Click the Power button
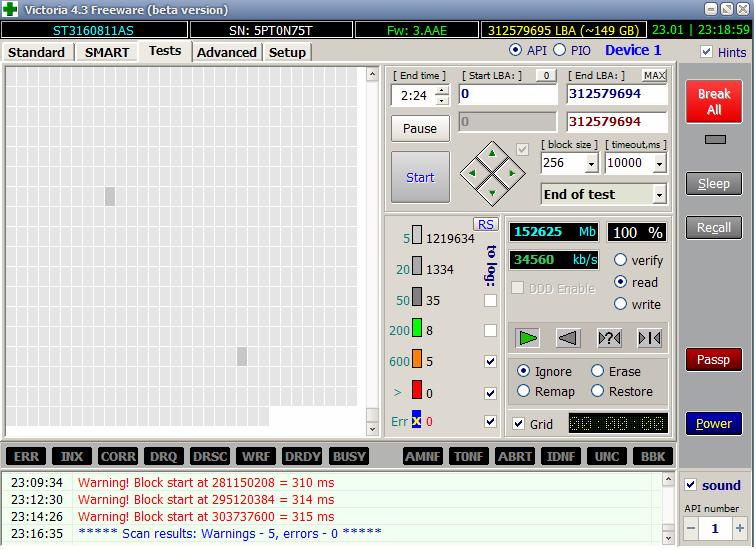This screenshot has height=551, width=756. [x=714, y=423]
